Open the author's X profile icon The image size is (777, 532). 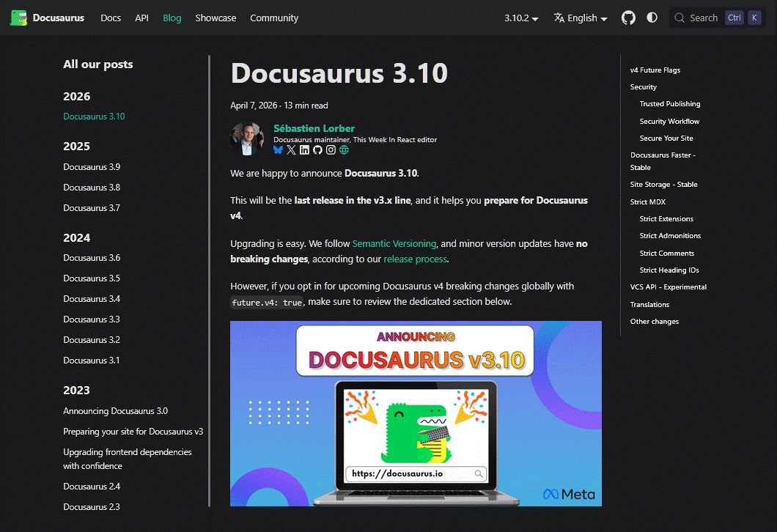click(292, 149)
